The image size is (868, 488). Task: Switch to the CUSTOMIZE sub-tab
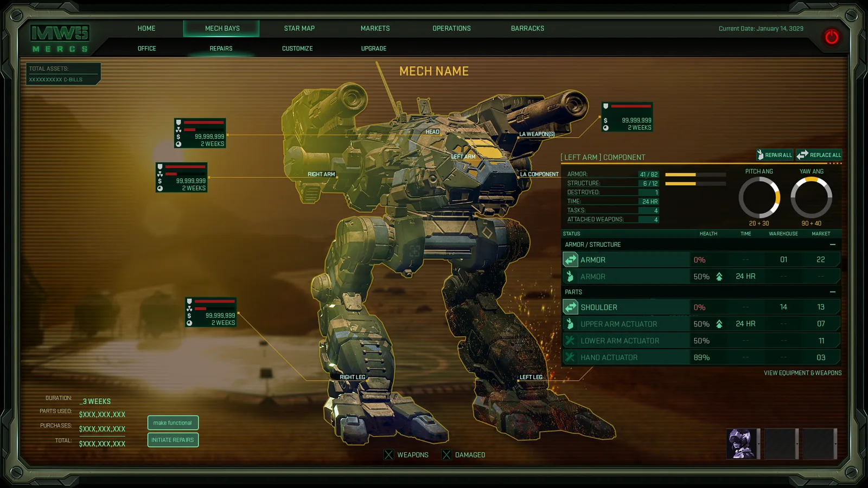click(x=297, y=48)
